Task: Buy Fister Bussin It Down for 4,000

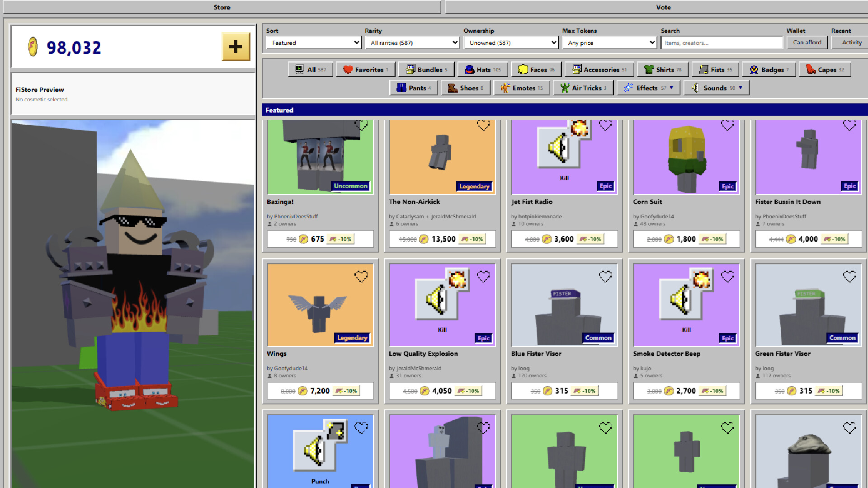Action: coord(808,239)
